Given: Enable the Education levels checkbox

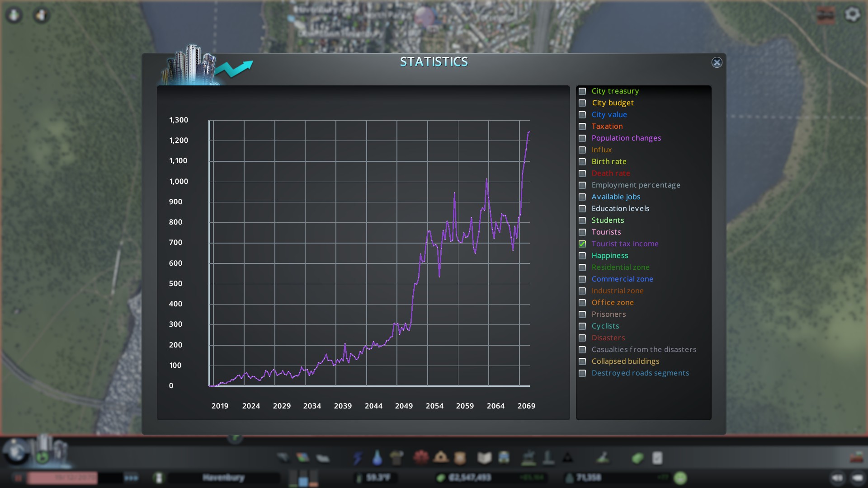Looking at the screenshot, I should [582, 209].
